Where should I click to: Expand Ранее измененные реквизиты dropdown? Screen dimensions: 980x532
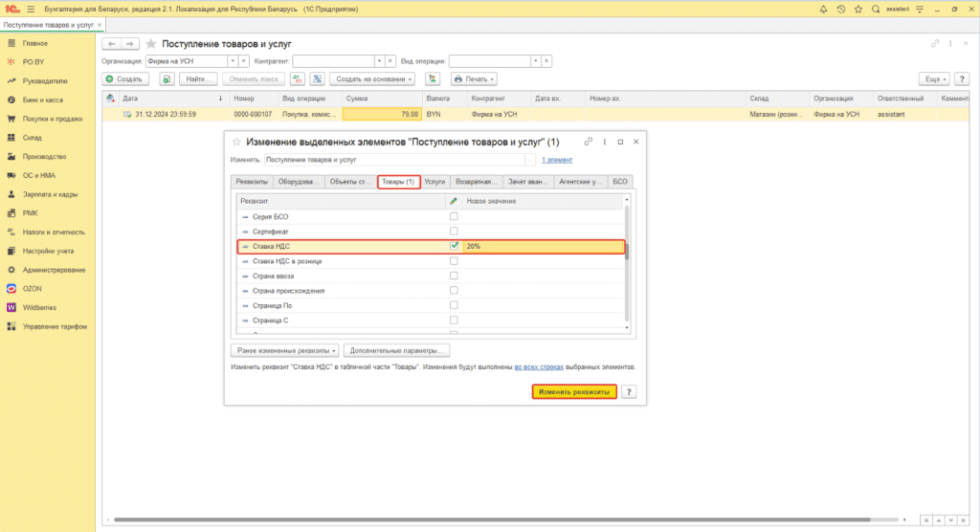point(285,350)
